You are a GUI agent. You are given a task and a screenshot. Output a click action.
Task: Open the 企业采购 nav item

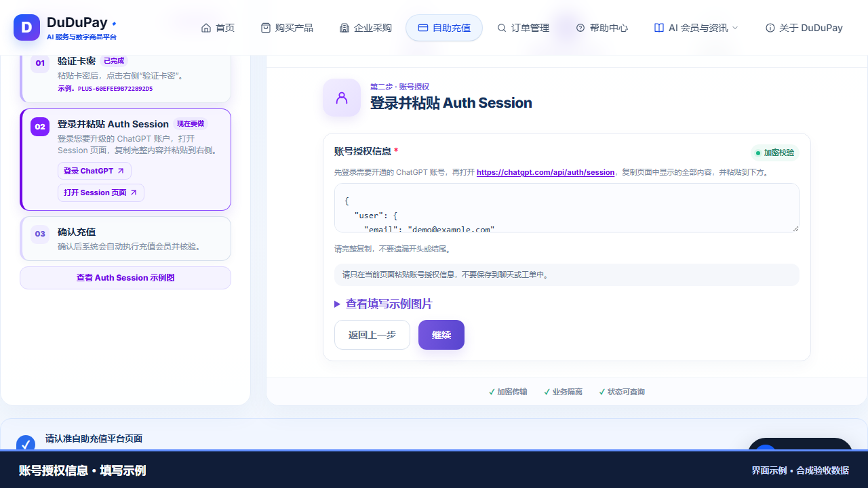point(366,28)
